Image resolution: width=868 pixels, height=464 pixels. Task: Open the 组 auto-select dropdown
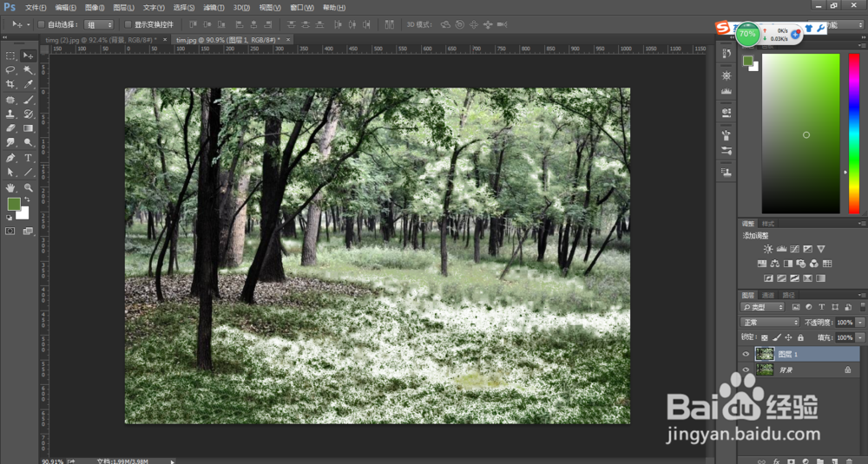pyautogui.click(x=99, y=25)
